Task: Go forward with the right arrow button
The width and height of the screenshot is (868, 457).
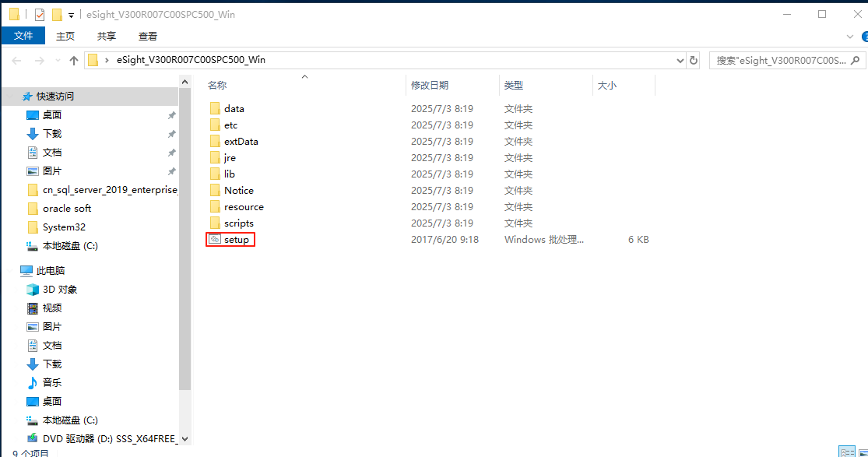Action: [39, 61]
